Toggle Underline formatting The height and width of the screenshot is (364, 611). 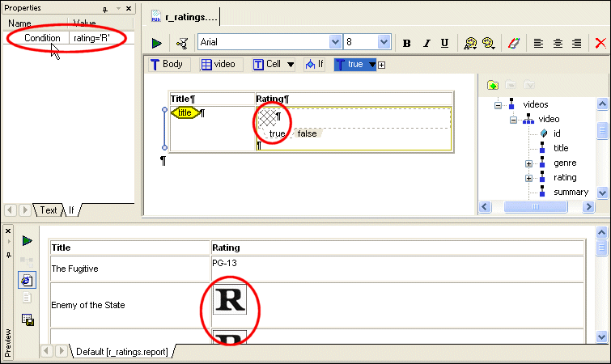tap(444, 43)
